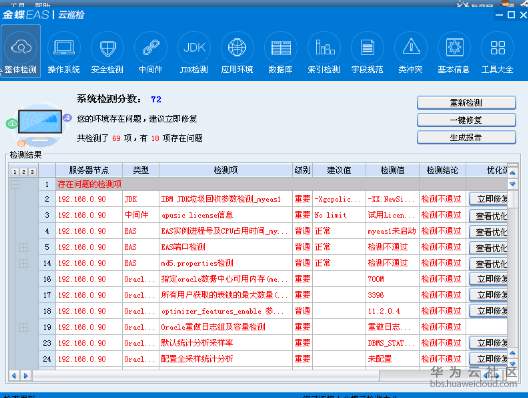Select the md5.properties检测 cell
The height and width of the screenshot is (398, 528).
pyautogui.click(x=226, y=263)
